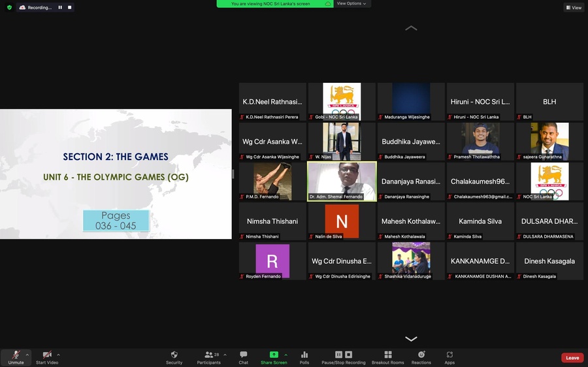Open the Reactions menu

(421, 355)
